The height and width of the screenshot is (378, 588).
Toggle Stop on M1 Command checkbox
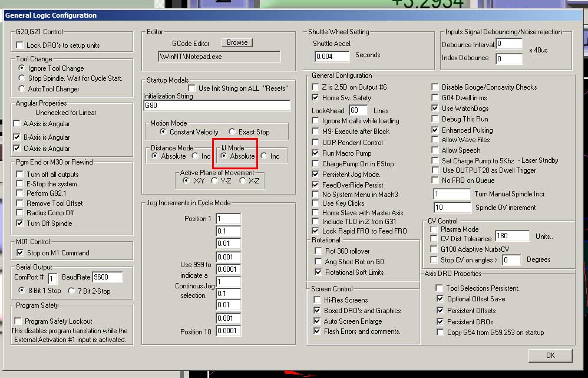coord(21,253)
